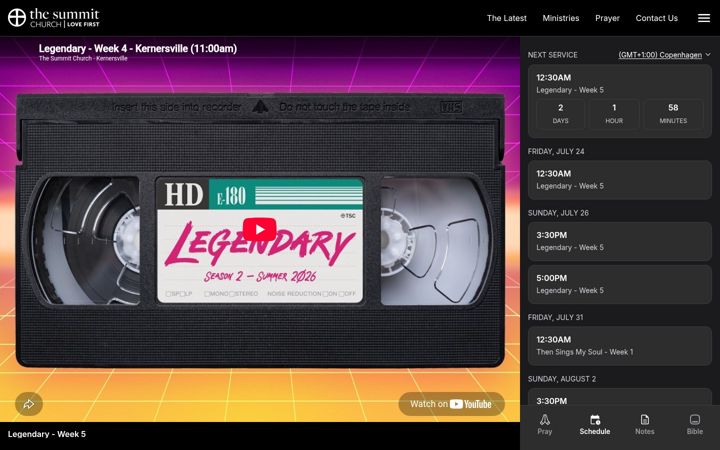Click the 58 MINUTES countdown box
Image resolution: width=720 pixels, height=450 pixels.
pos(673,113)
